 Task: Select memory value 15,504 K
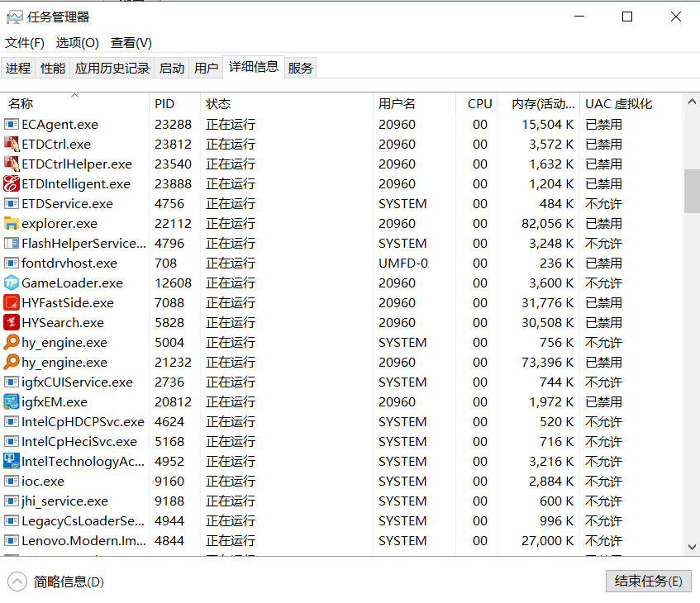click(x=547, y=124)
